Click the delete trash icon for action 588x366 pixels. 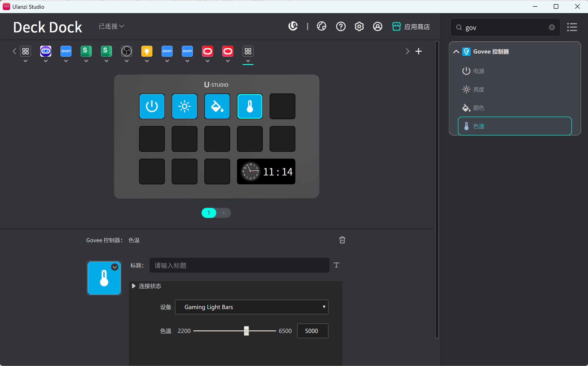coord(342,240)
